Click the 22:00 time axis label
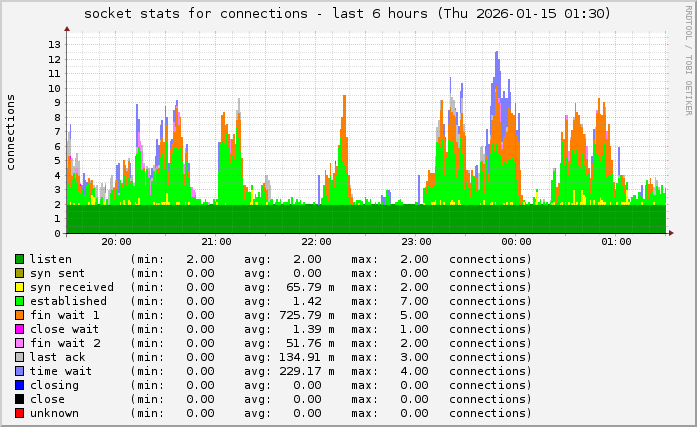This screenshot has width=697, height=427. 316,241
